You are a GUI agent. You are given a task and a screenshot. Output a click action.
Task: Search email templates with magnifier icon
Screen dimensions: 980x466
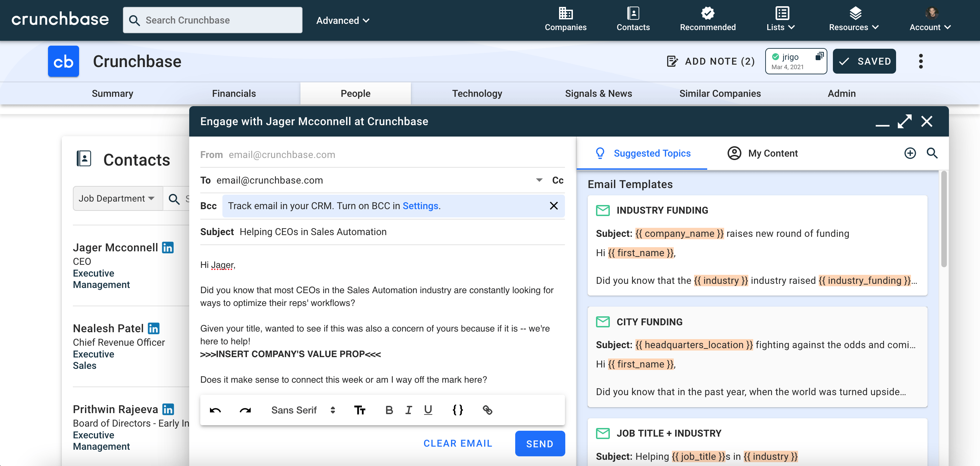(933, 153)
